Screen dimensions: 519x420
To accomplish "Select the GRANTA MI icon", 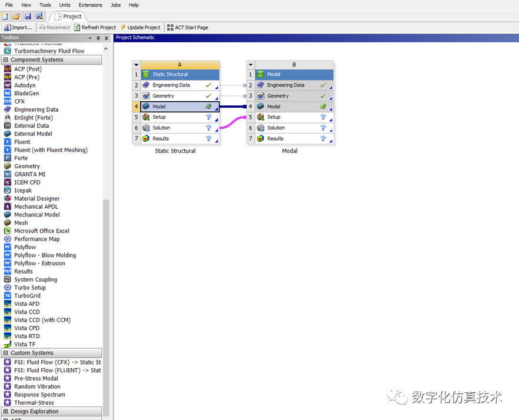I will (x=7, y=175).
